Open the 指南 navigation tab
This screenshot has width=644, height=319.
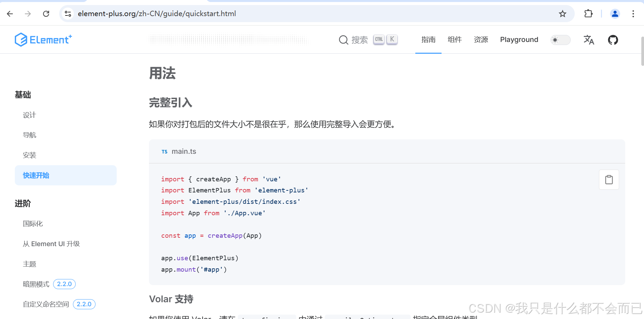428,40
